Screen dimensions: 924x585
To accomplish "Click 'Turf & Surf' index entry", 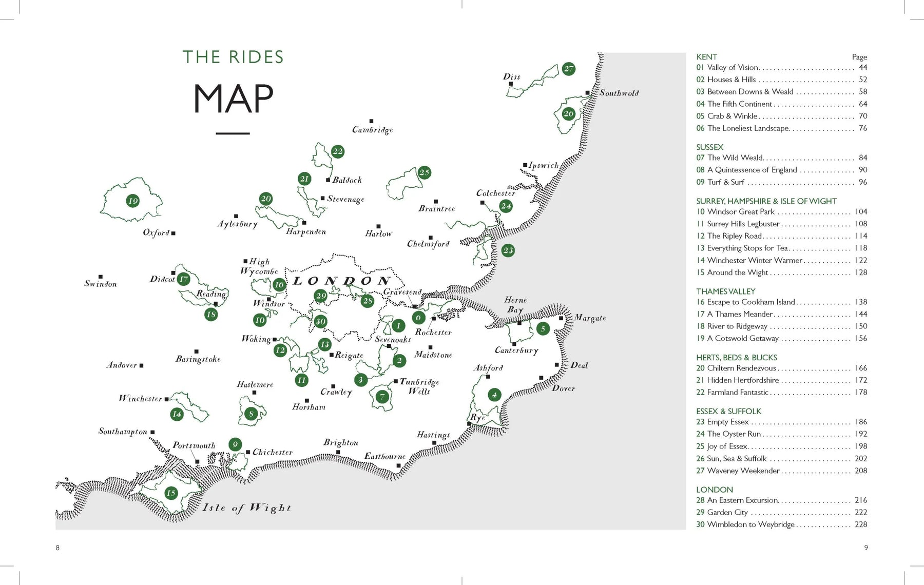I will point(782,182).
